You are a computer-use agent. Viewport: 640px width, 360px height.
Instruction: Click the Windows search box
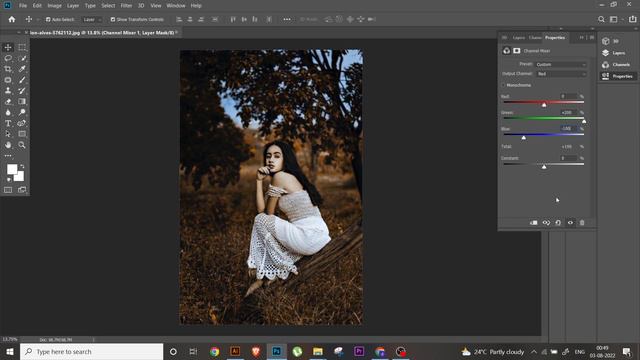91,351
